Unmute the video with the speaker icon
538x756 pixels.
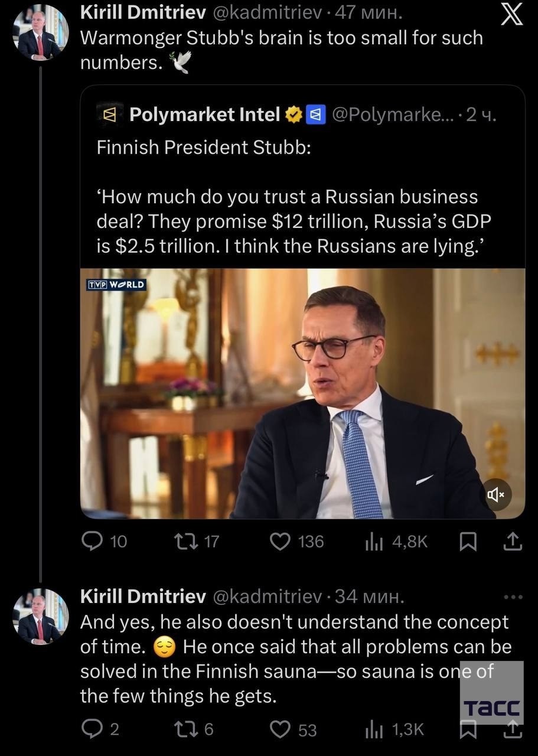[x=495, y=495]
